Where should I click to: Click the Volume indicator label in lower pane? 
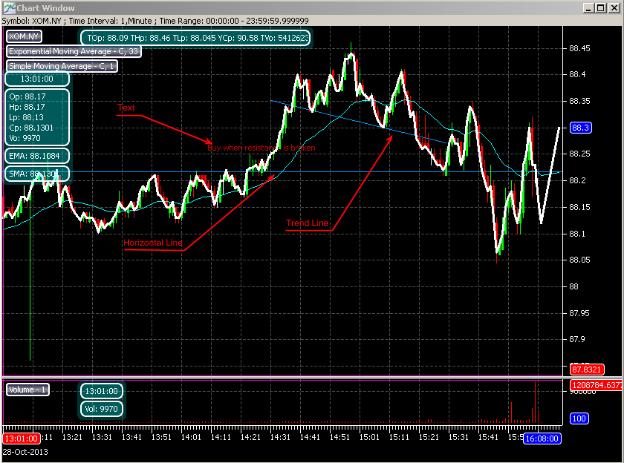pos(27,388)
